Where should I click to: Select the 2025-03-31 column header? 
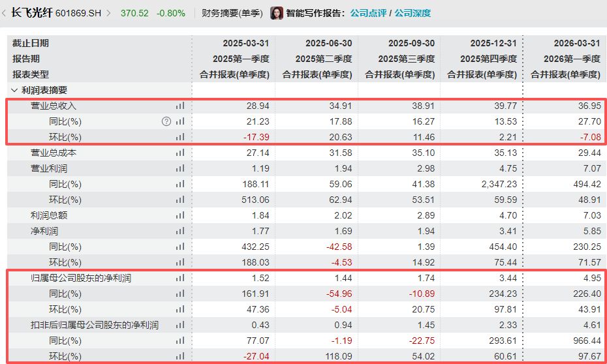pyautogui.click(x=245, y=43)
